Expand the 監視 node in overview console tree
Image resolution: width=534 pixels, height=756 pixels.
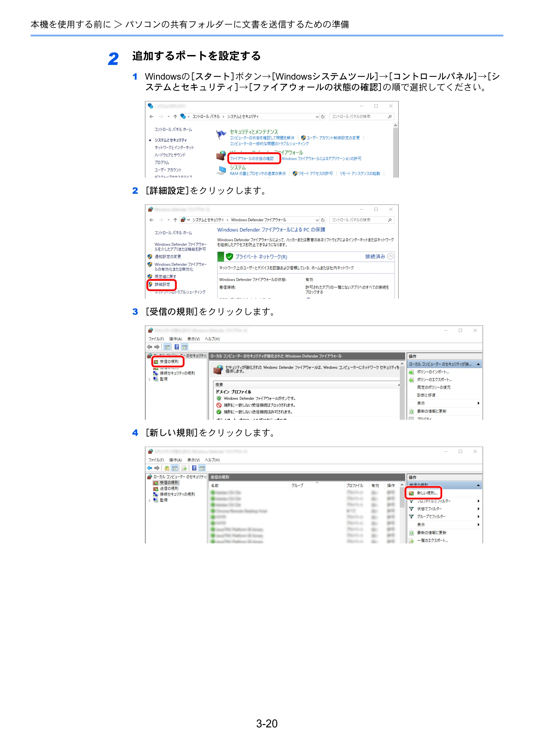click(x=149, y=379)
